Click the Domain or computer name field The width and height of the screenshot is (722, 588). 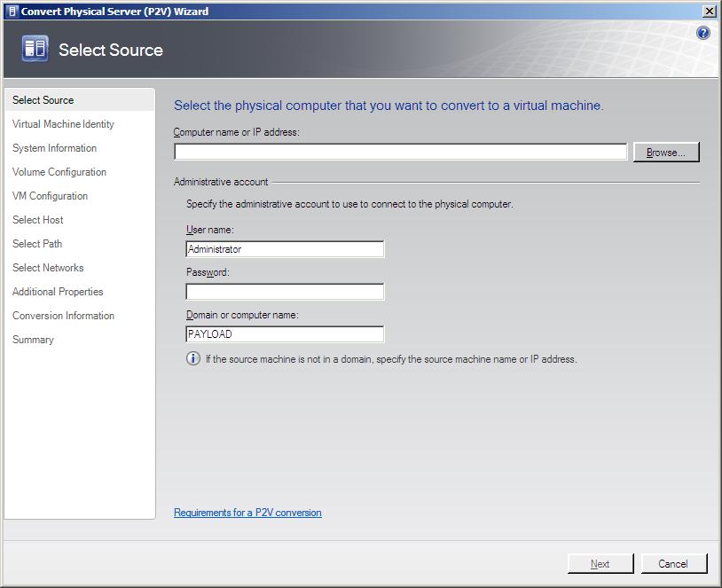point(285,334)
